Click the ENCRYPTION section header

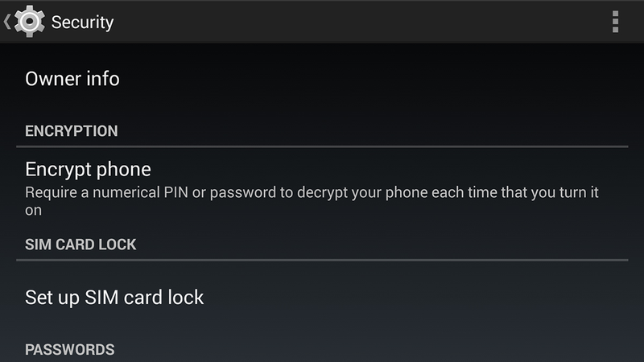[72, 131]
